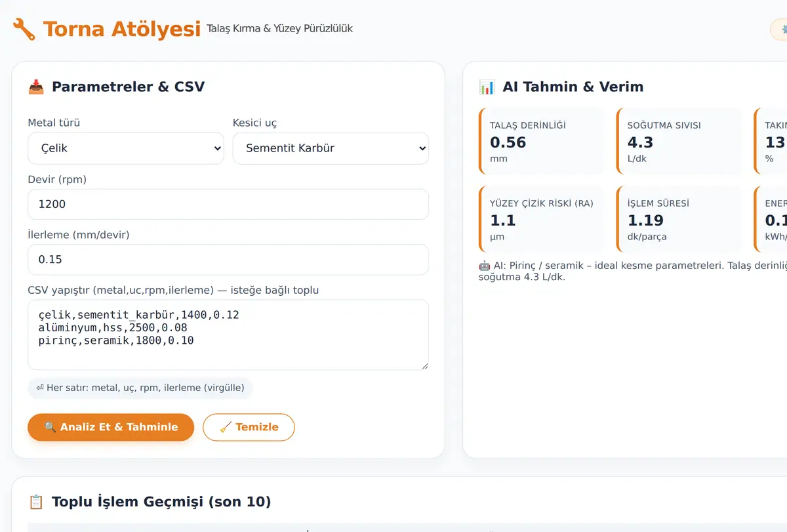This screenshot has width=787, height=532.
Task: Click the 'Toplu İşlem Geçmişi (son 10)' heading
Action: click(x=161, y=502)
